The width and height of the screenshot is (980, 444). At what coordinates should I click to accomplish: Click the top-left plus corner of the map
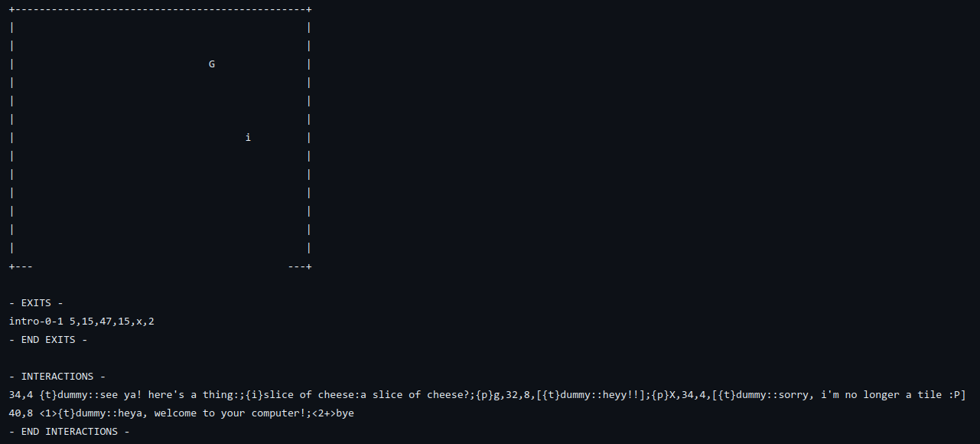click(12, 9)
